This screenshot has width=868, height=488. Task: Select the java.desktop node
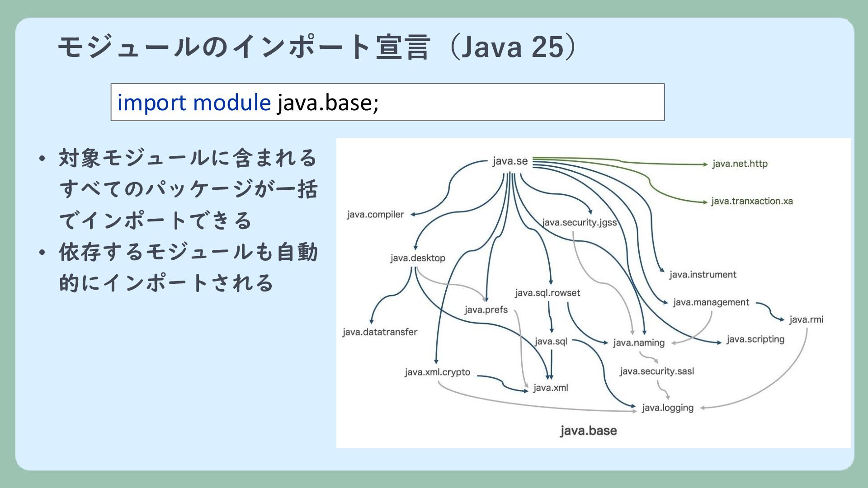click(418, 258)
